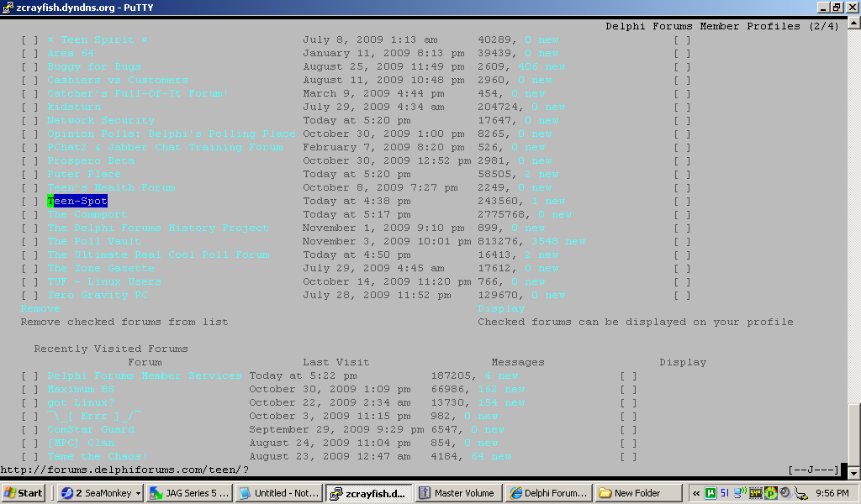This screenshot has height=504, width=861.
Task: Open New Folder from the taskbar
Action: 637,493
